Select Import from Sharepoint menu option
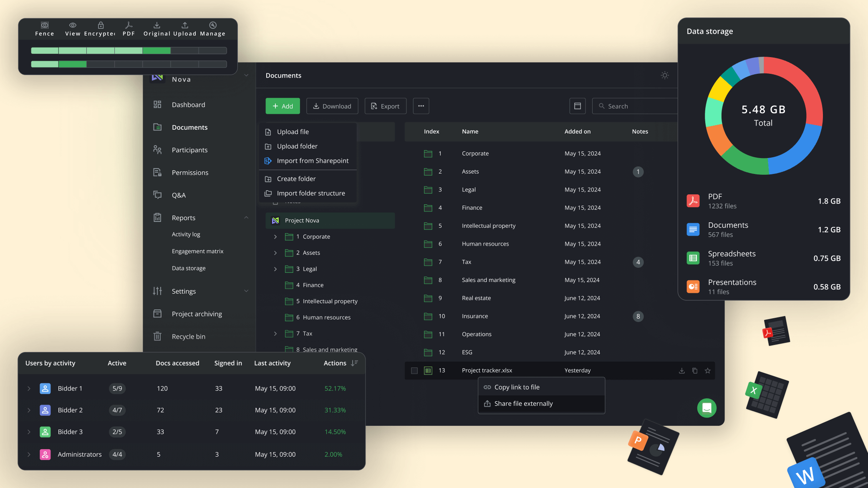Screen dimensions: 868x488 [312, 161]
